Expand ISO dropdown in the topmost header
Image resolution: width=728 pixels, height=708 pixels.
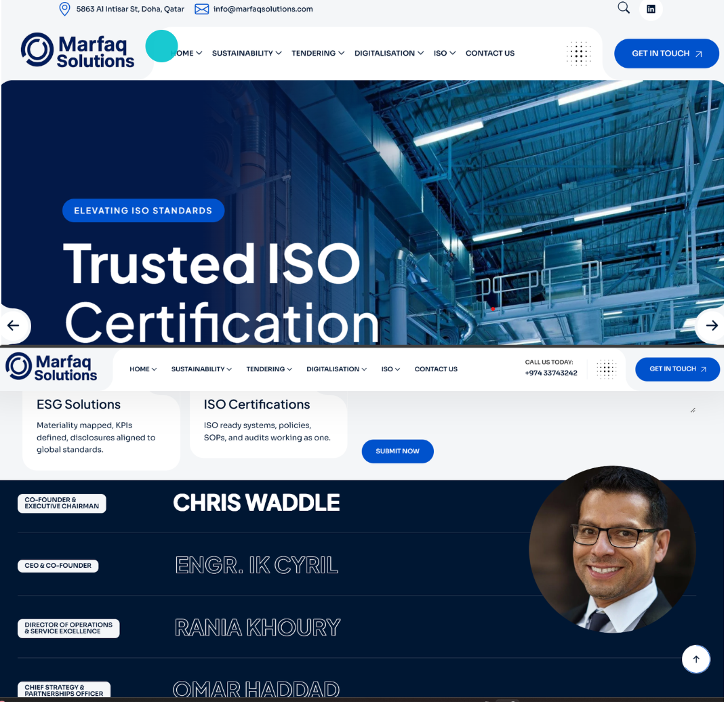click(x=445, y=54)
